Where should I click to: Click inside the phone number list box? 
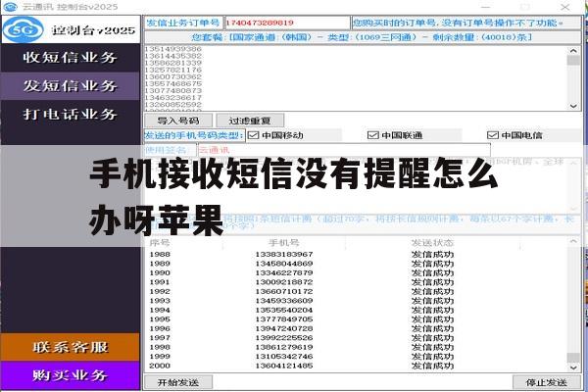(356, 78)
